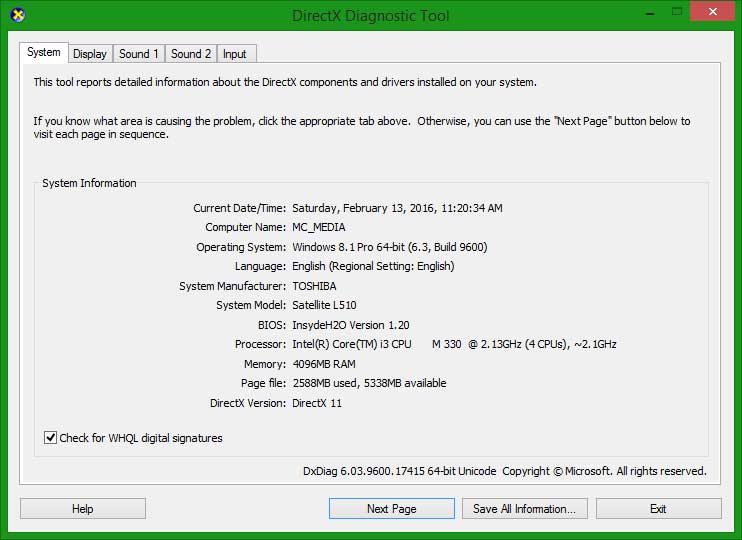Viewport: 742px width, 540px height.
Task: Click InsydeH2O Version 1.20 BIOS text
Action: click(351, 325)
